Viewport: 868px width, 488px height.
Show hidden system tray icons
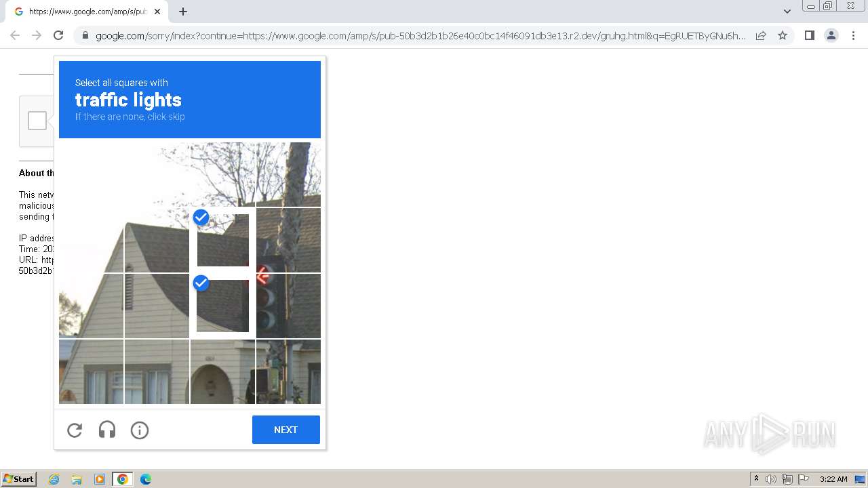(756, 479)
